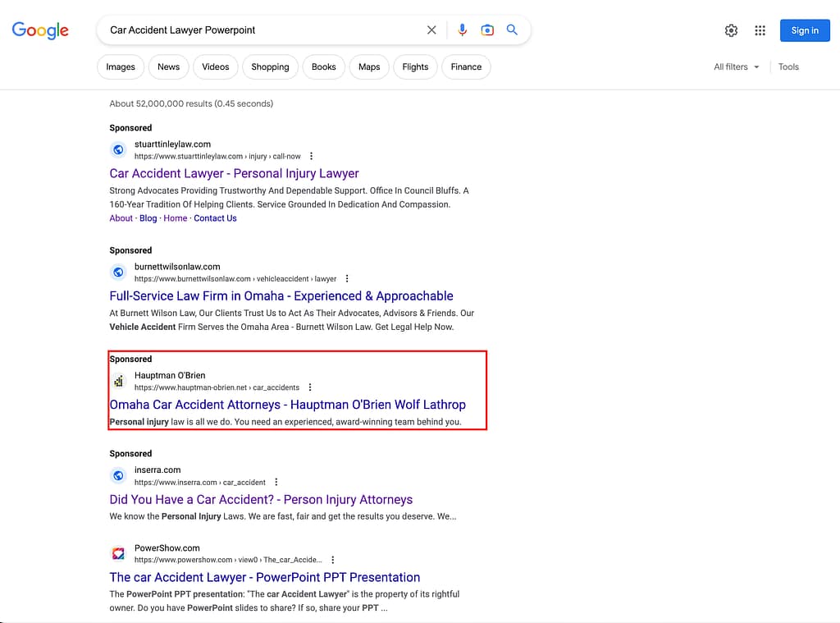
Task: Switch to the Maps tab
Action: [x=369, y=67]
